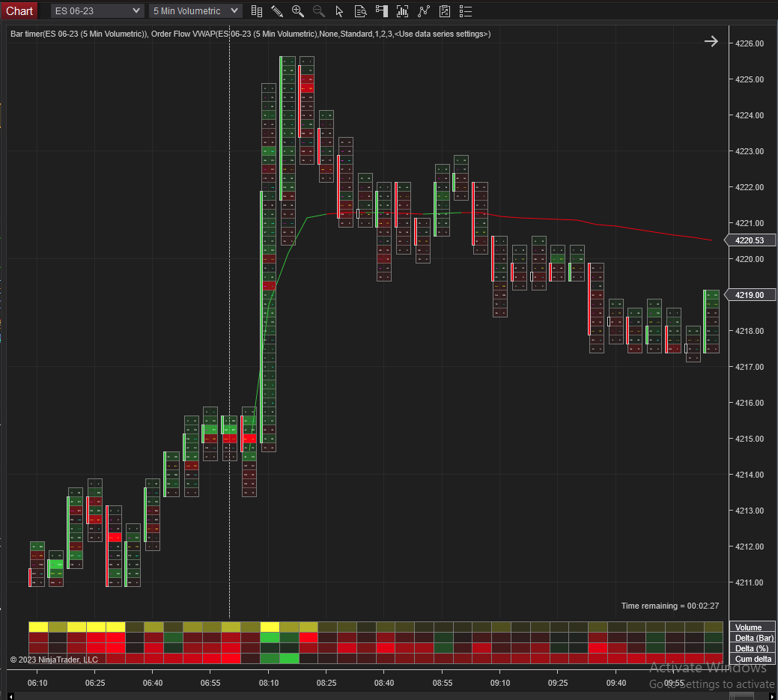
Task: Click the 06:10 time axis label
Action: (x=37, y=683)
